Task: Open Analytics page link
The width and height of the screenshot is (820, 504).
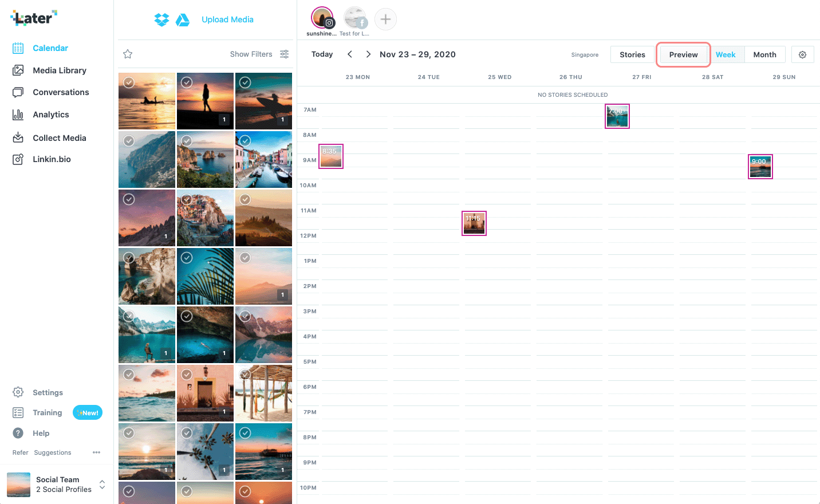Action: pos(51,115)
